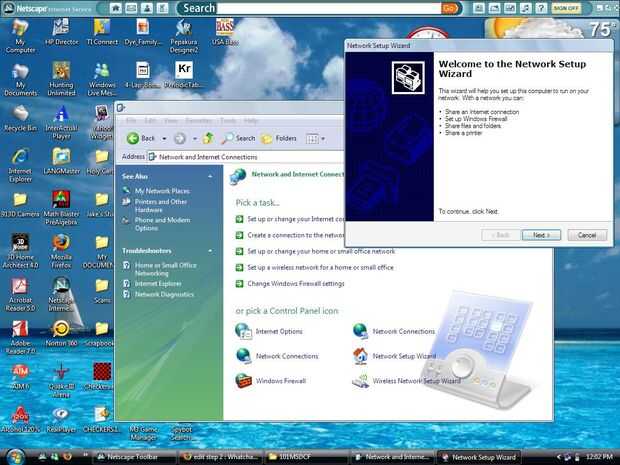This screenshot has width=620, height=465.
Task: Open Phone and Modem Options link
Action: [162, 224]
